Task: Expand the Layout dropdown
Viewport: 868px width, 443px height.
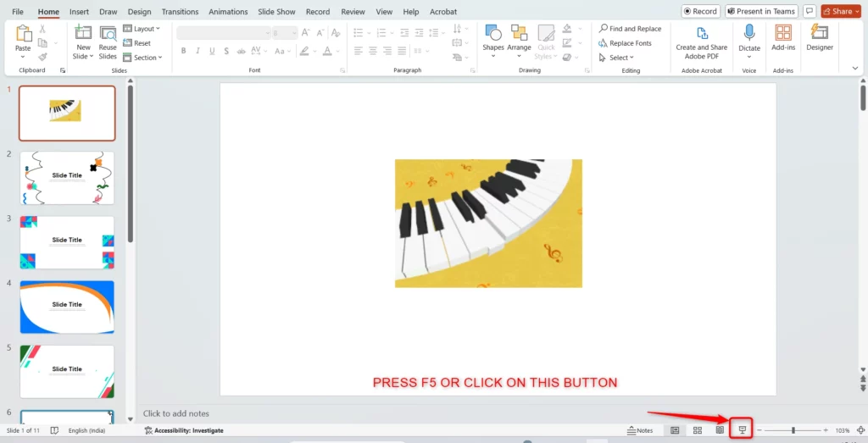Action: pos(142,29)
